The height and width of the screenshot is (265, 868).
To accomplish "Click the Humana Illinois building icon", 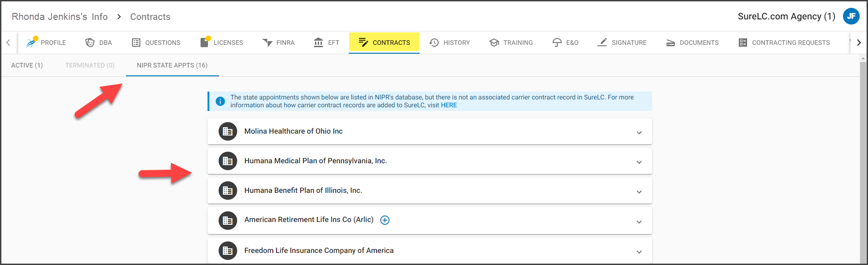I will click(228, 191).
